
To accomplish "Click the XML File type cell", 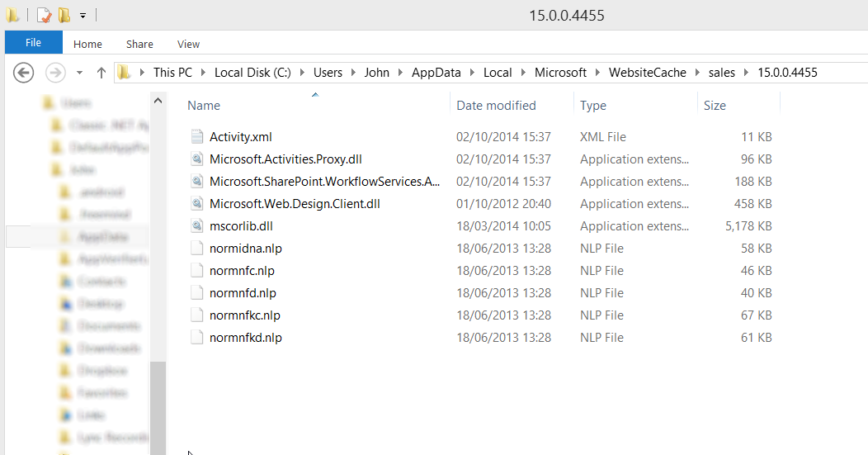I will tap(603, 137).
